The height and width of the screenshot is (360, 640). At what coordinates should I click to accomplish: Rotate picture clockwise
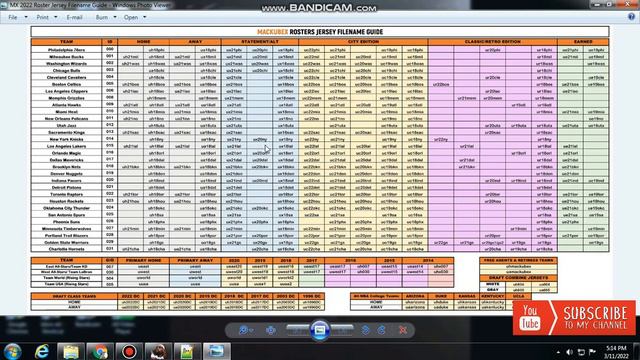(382, 330)
